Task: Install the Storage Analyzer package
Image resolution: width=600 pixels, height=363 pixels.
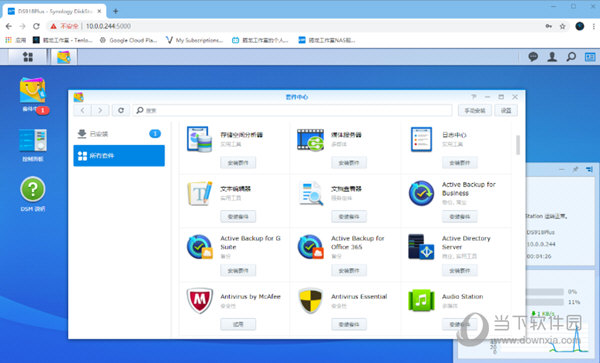Action: 238,163
